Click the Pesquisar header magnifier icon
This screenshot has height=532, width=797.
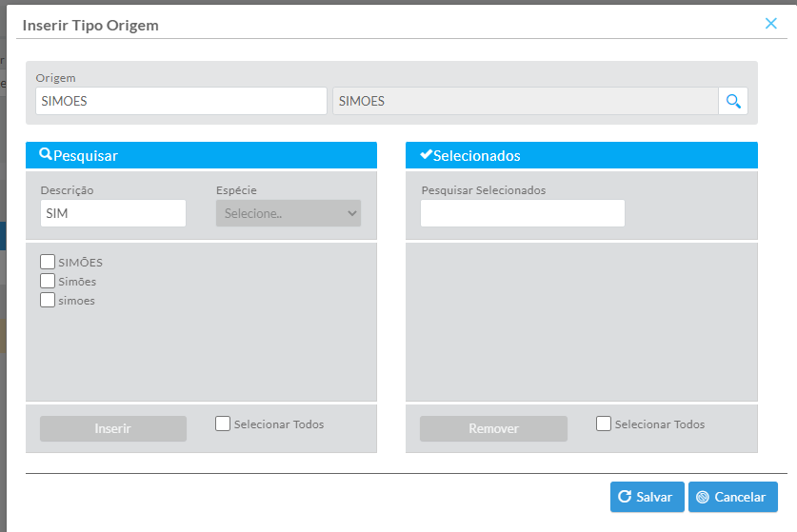(x=45, y=155)
